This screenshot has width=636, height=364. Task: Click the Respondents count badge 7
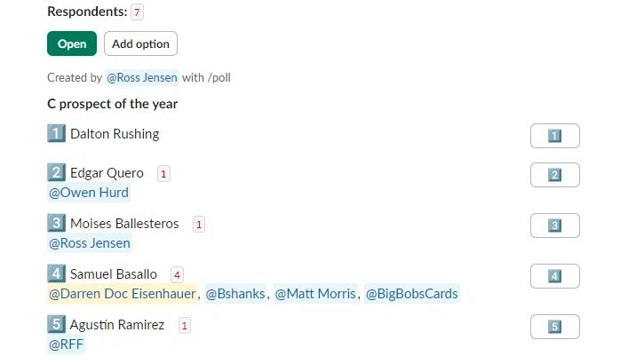pyautogui.click(x=137, y=12)
